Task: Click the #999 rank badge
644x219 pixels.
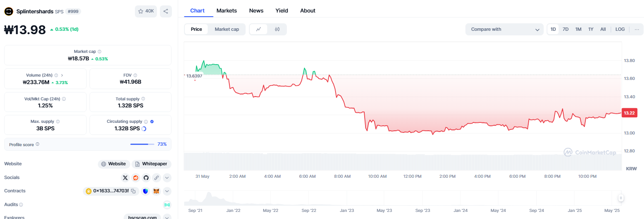Action: click(x=73, y=12)
